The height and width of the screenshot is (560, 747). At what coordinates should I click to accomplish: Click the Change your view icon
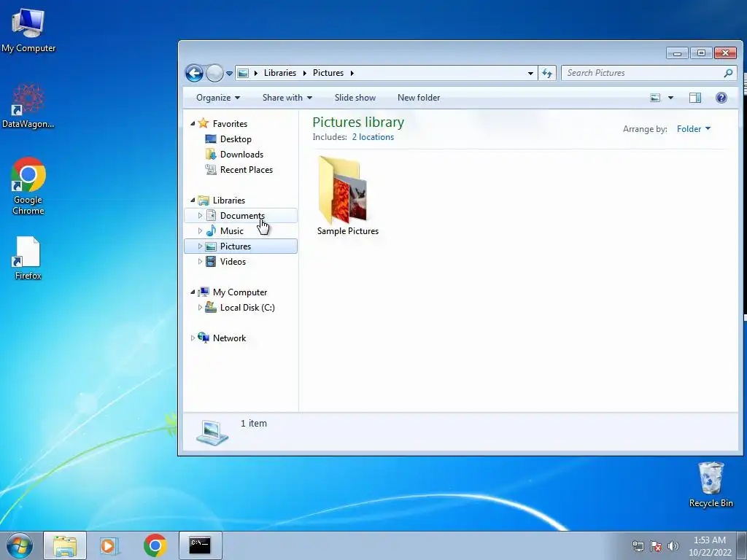pyautogui.click(x=656, y=98)
